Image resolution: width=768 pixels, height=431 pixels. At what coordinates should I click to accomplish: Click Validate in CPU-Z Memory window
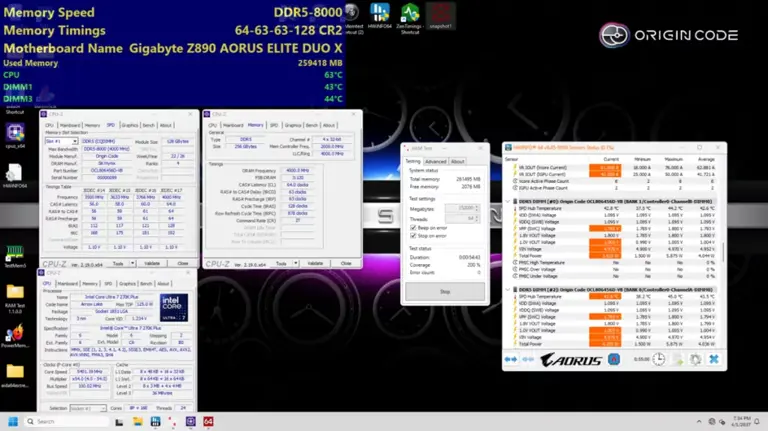(315, 263)
